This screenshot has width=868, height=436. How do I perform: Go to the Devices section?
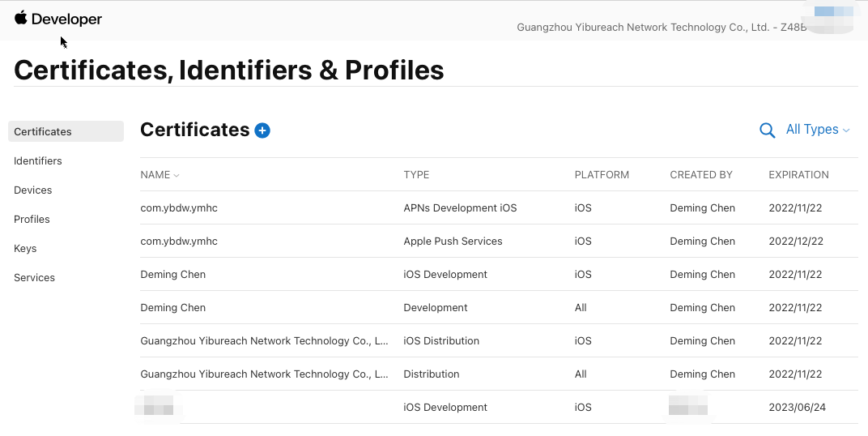click(33, 190)
